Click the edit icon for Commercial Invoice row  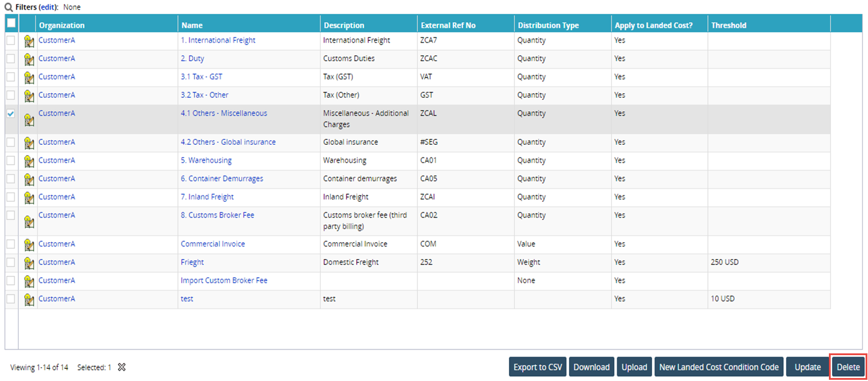(28, 245)
